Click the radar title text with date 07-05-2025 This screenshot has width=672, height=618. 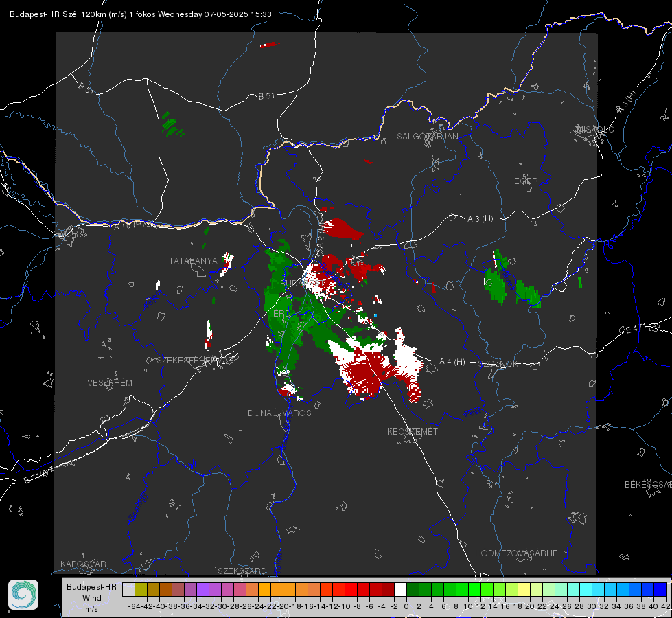tap(141, 14)
